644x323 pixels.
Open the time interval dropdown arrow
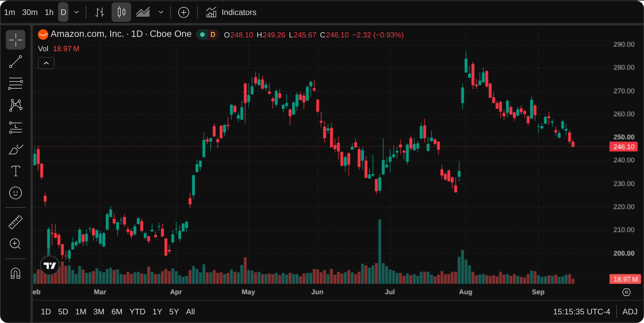(76, 12)
